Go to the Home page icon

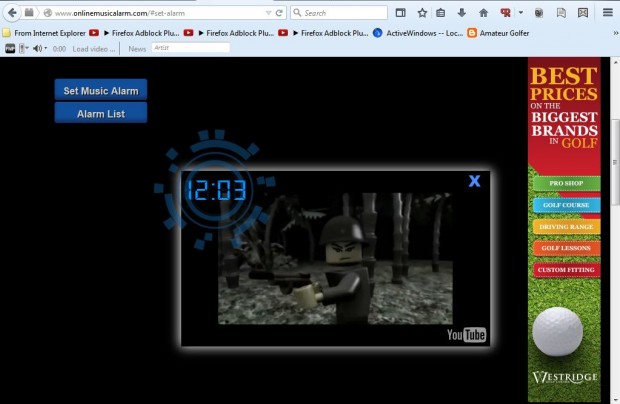click(x=483, y=13)
